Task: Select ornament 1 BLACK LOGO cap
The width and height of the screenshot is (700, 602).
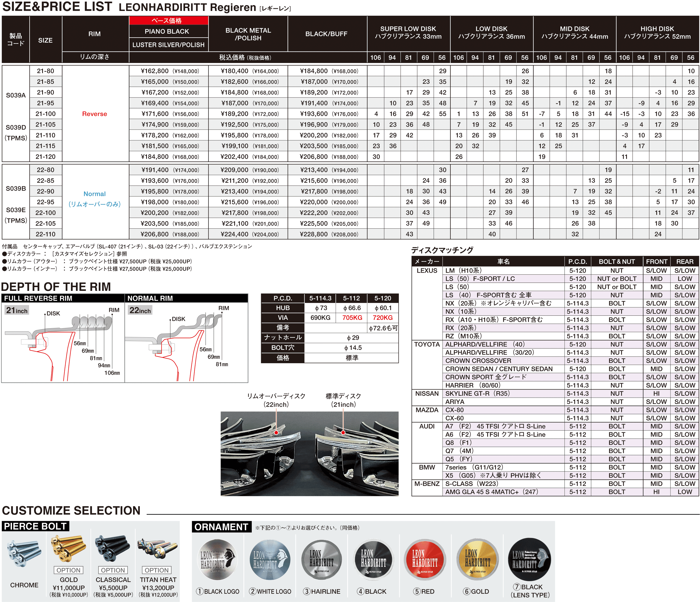Action: tap(217, 560)
